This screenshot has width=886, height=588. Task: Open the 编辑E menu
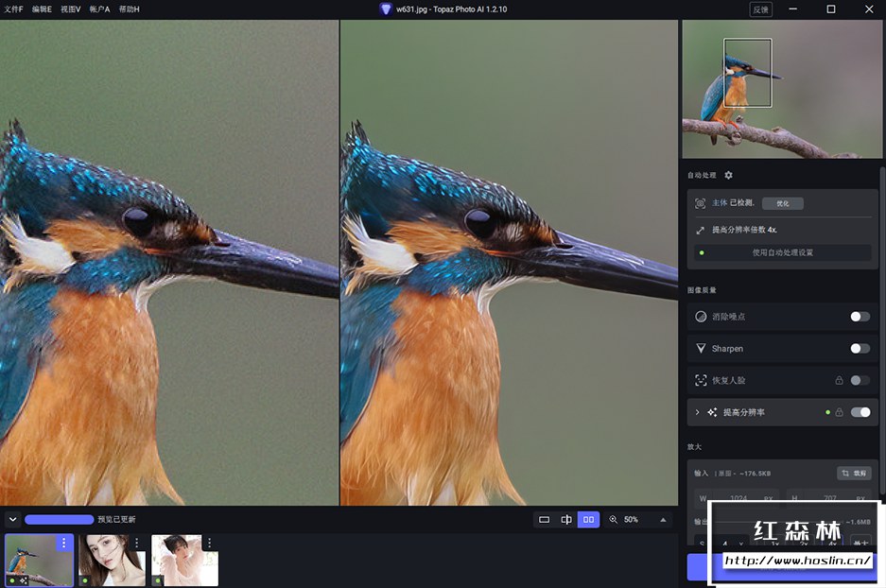pyautogui.click(x=42, y=9)
